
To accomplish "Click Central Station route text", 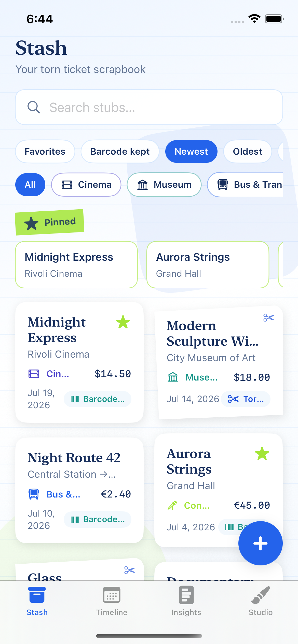I will pos(72,474).
